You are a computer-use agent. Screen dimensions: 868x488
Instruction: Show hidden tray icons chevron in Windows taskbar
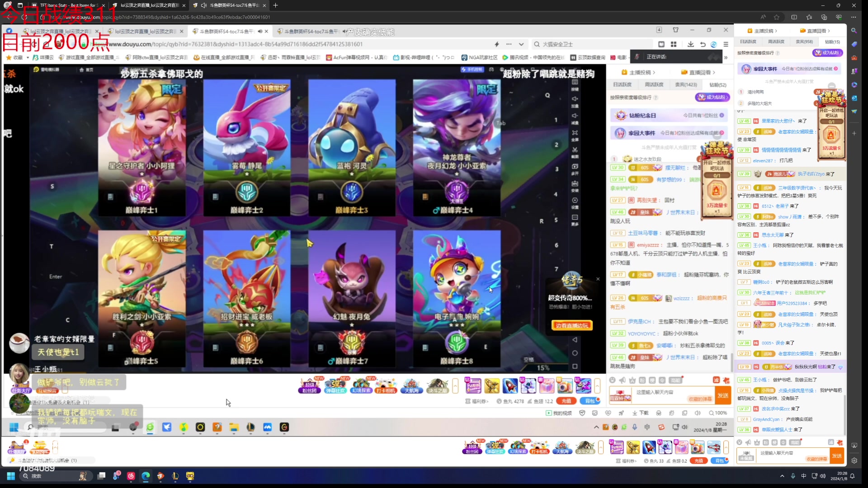tap(782, 476)
